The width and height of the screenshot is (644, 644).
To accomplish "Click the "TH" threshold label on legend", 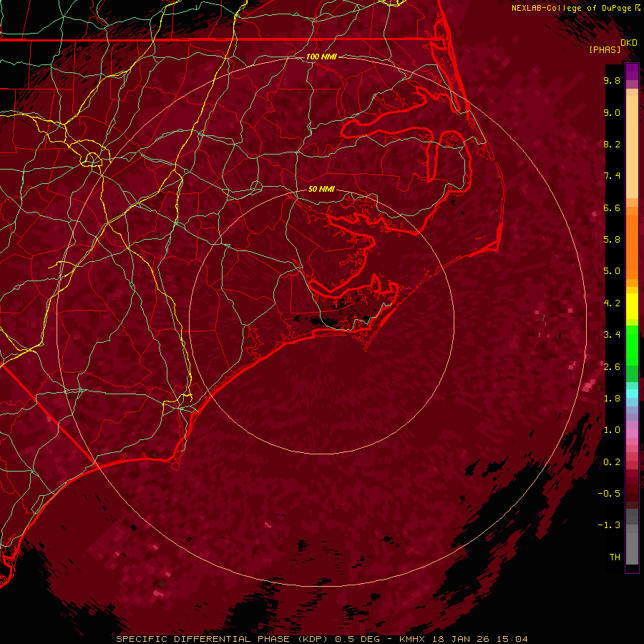I will [x=615, y=557].
